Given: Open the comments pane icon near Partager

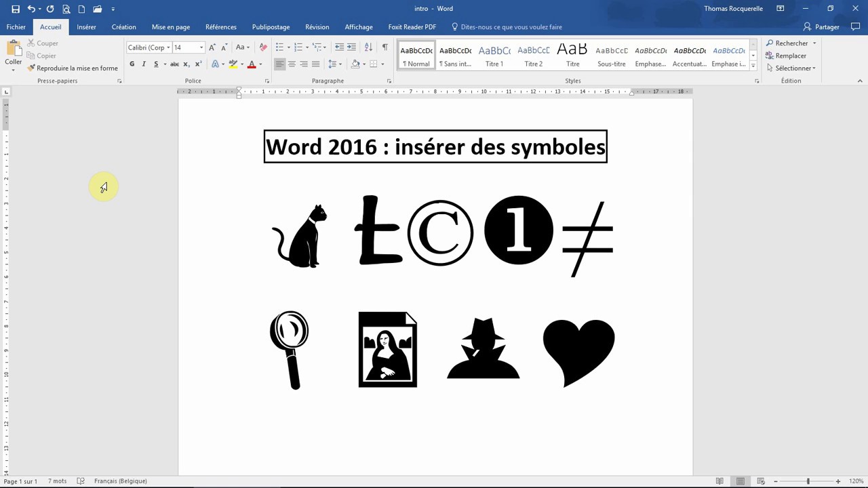Looking at the screenshot, I should click(x=855, y=27).
